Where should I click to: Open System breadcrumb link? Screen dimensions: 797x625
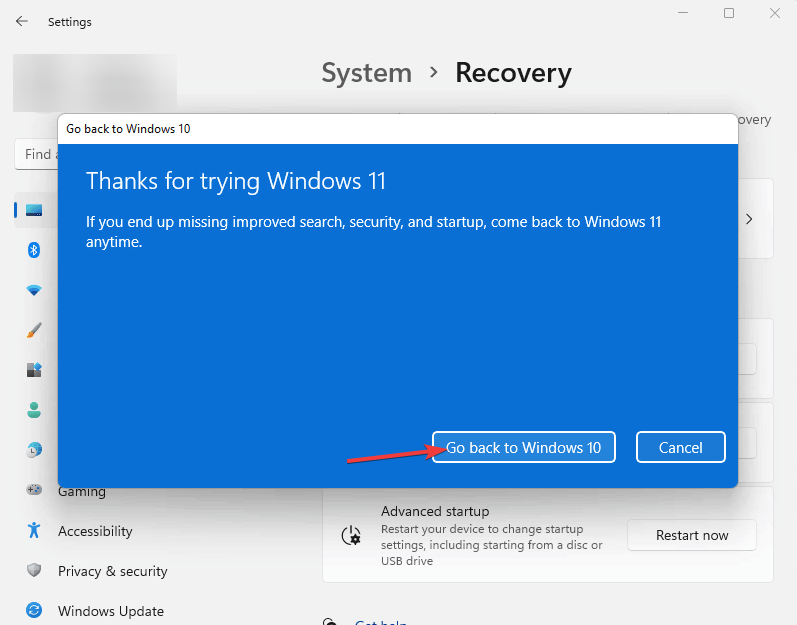coord(366,73)
